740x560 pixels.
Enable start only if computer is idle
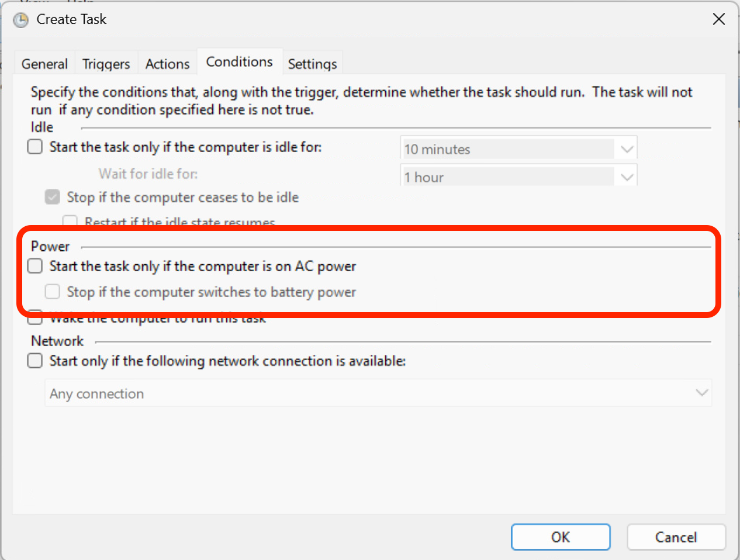36,147
